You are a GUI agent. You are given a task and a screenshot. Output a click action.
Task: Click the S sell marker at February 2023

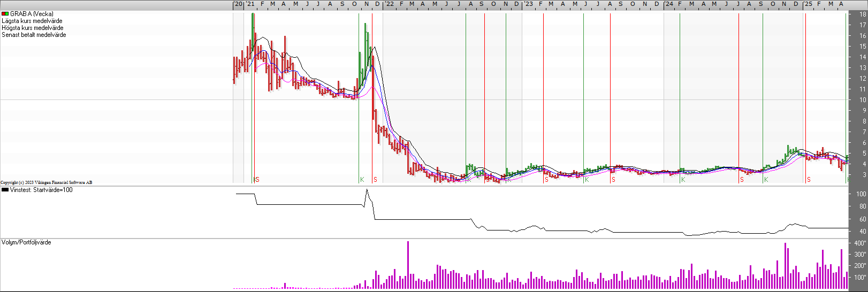pos(546,180)
